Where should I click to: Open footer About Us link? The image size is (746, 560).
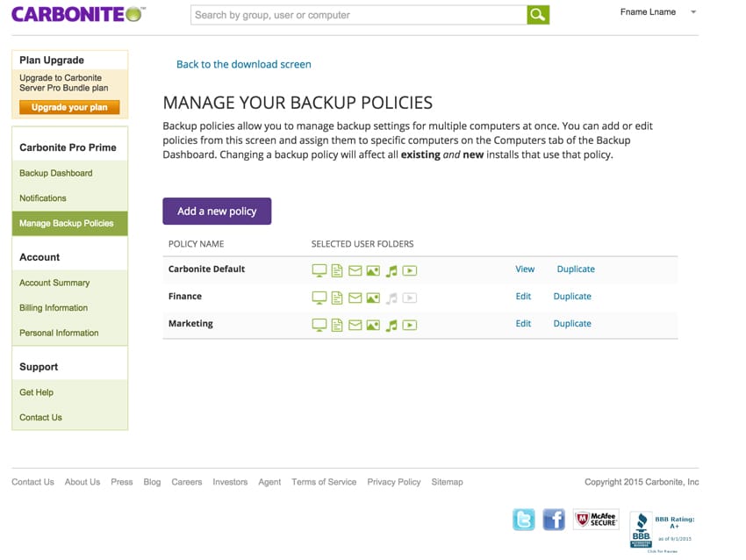[82, 482]
